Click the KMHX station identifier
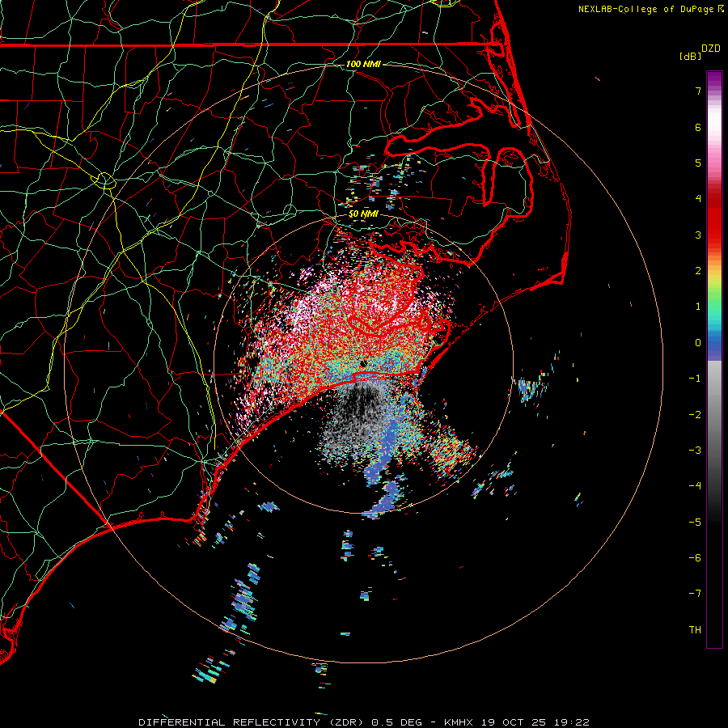The image size is (728, 728). click(459, 722)
